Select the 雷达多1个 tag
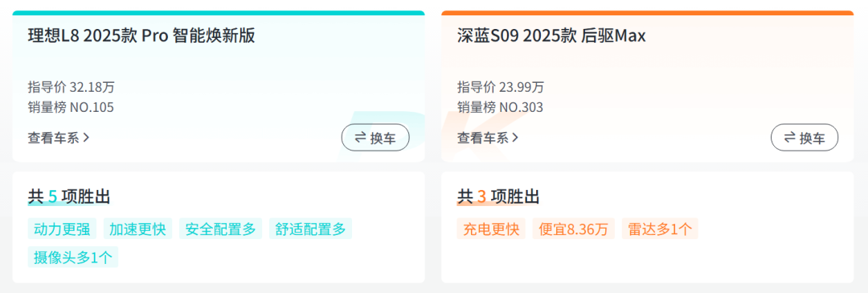Image resolution: width=868 pixels, height=293 pixels. (660, 229)
